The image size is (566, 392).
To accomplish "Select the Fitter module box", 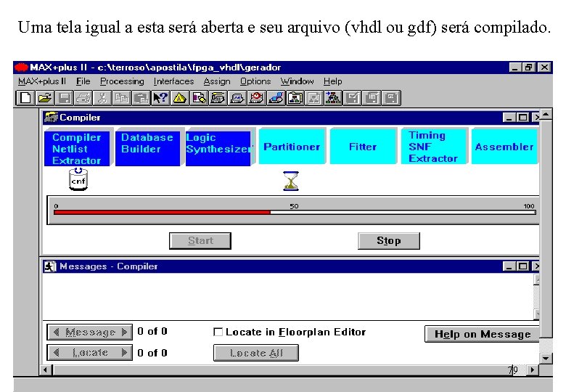I will tap(363, 147).
